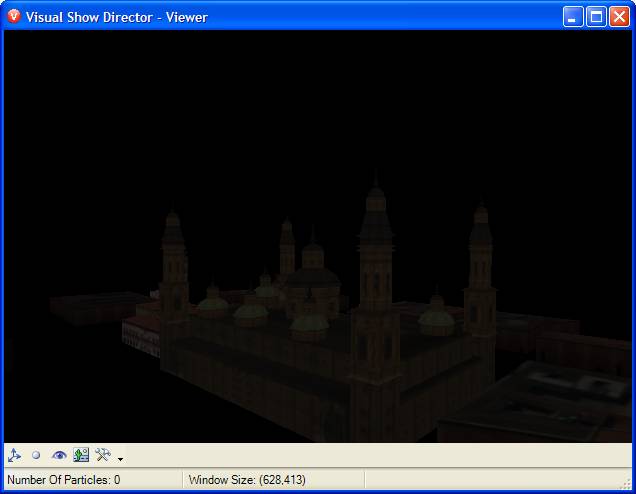
Task: Maximize the Viewer window
Action: tap(596, 17)
